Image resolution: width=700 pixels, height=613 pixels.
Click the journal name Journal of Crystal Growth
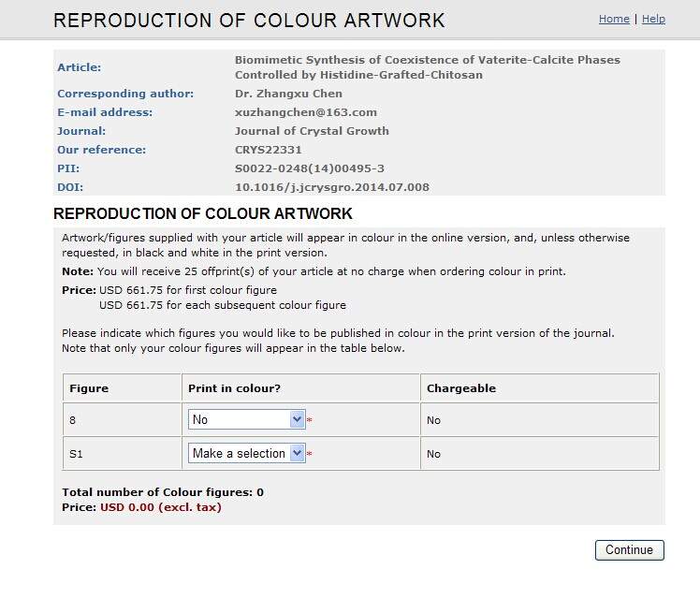point(312,131)
